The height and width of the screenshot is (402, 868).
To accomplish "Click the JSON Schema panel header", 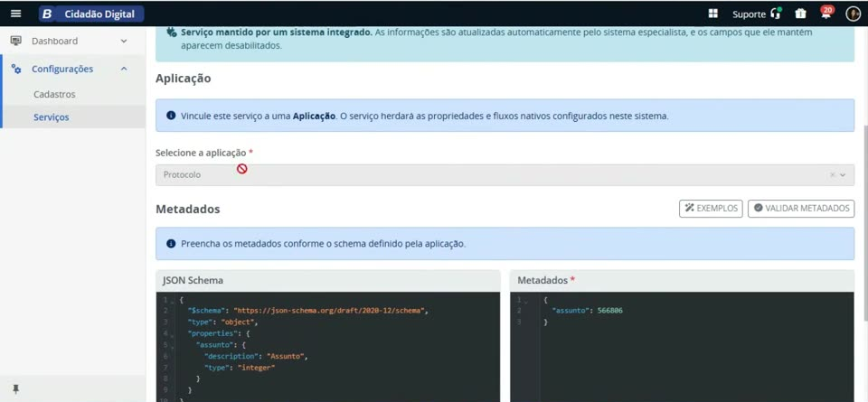I will point(327,280).
